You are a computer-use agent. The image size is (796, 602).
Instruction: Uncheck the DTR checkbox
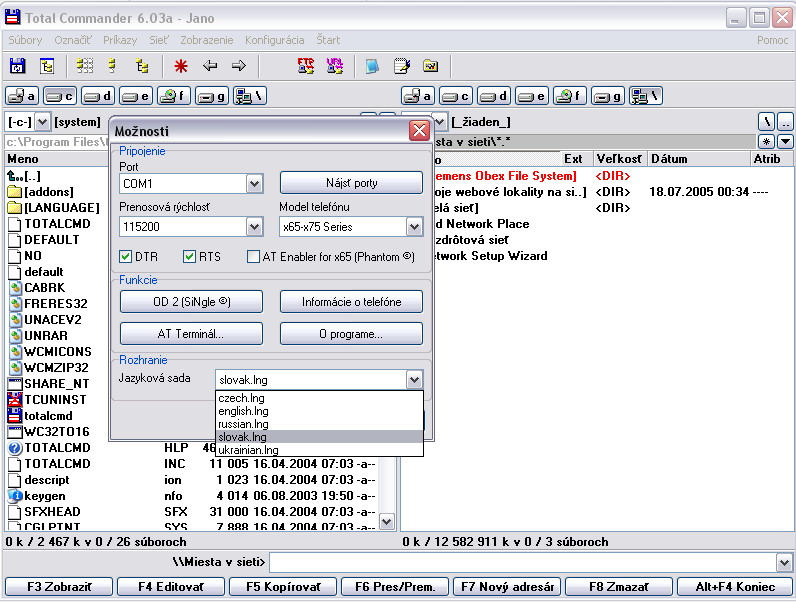click(x=125, y=256)
